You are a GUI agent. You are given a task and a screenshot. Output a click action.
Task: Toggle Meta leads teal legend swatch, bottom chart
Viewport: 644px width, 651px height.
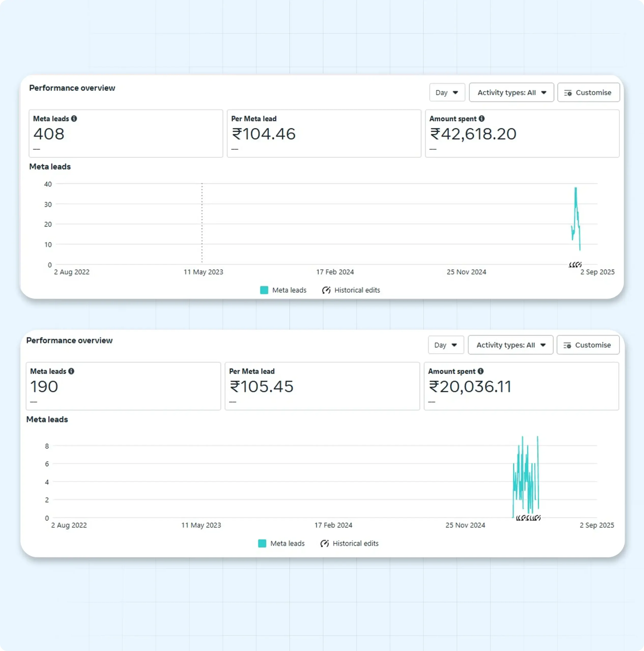point(262,543)
